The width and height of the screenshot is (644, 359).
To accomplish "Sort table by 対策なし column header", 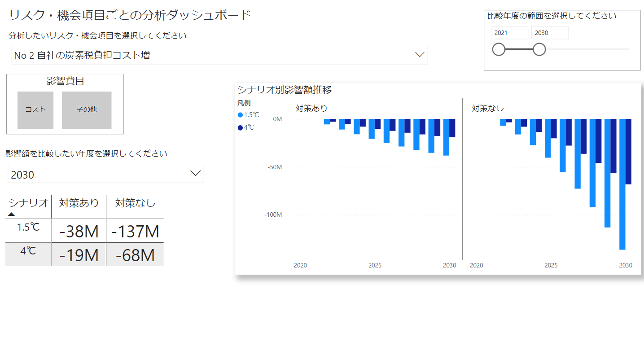I will pyautogui.click(x=135, y=203).
